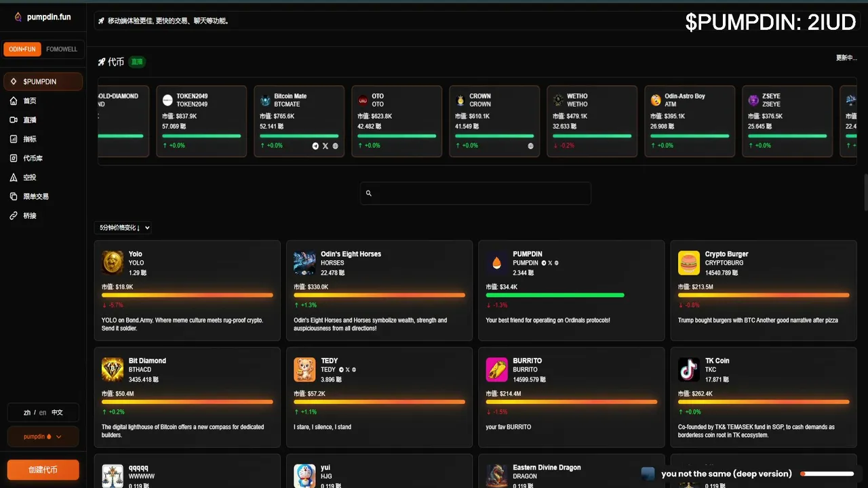This screenshot has width=868, height=488.
Task: Click the page vertical scrollbar
Action: 865,194
